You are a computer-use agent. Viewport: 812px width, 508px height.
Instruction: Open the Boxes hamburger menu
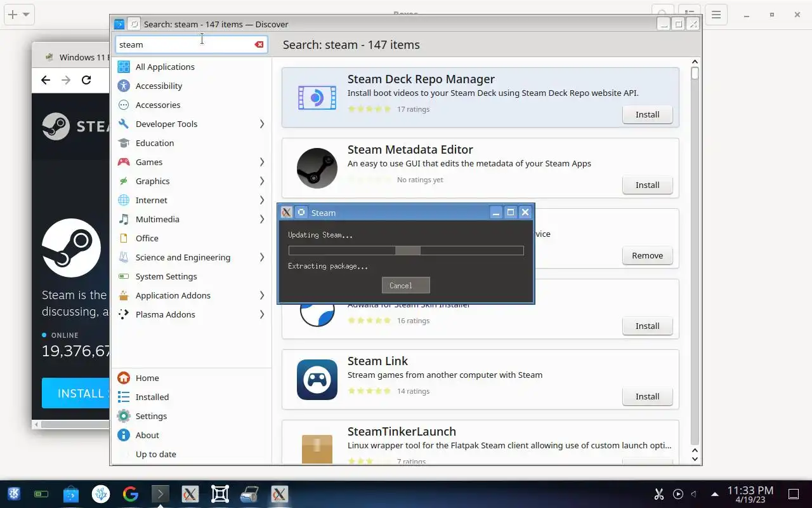tap(716, 15)
